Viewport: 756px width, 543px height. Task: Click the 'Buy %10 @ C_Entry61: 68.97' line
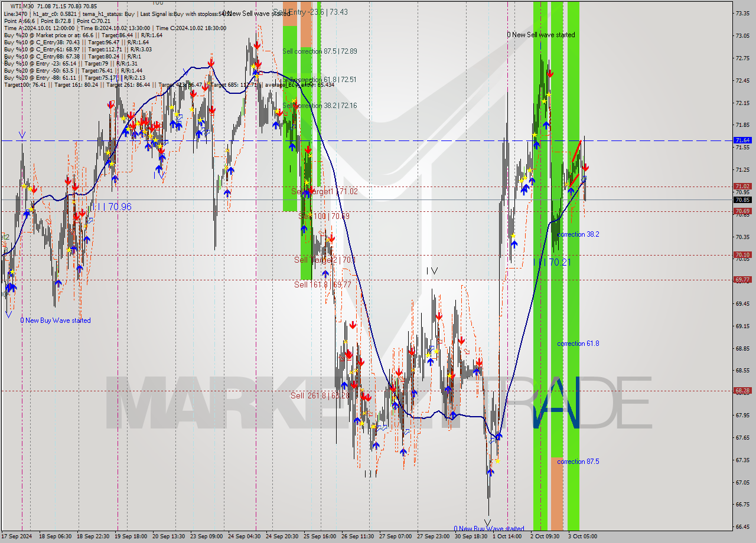77,49
